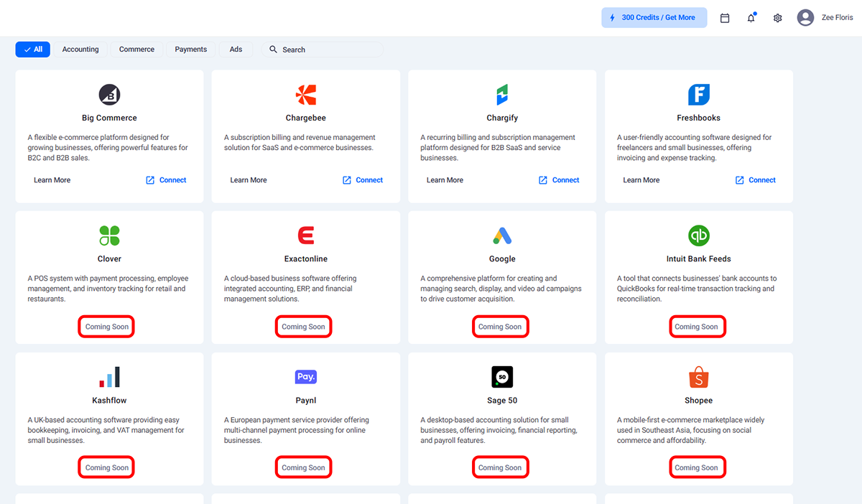Click the external-link icon on Chargebee Connect
This screenshot has width=862, height=504.
coord(347,180)
